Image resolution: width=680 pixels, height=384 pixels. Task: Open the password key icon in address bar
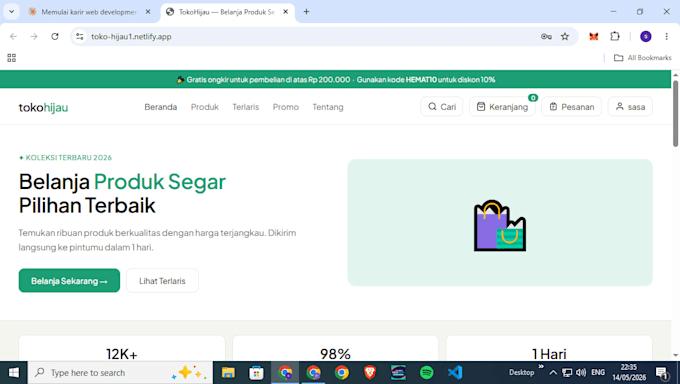point(546,36)
